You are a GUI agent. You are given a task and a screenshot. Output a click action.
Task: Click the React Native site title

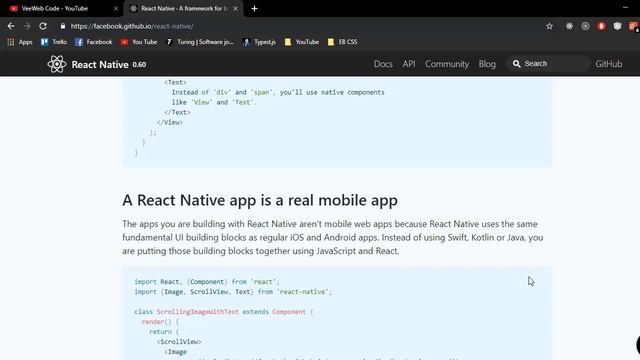[100, 64]
